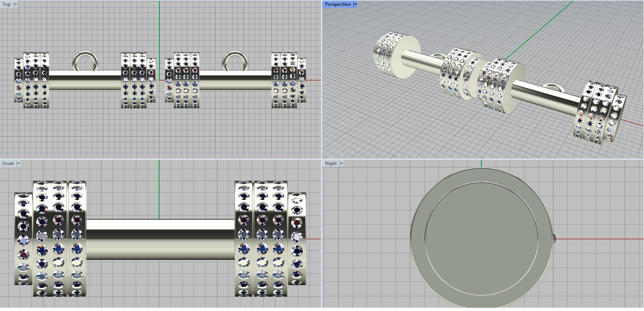
Task: Select the central bar in Front view
Action: click(160, 239)
